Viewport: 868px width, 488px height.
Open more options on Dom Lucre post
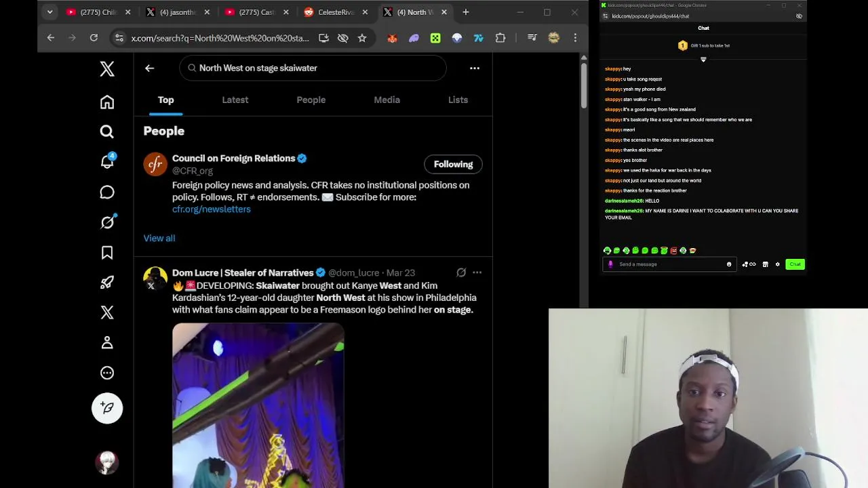pyautogui.click(x=477, y=272)
